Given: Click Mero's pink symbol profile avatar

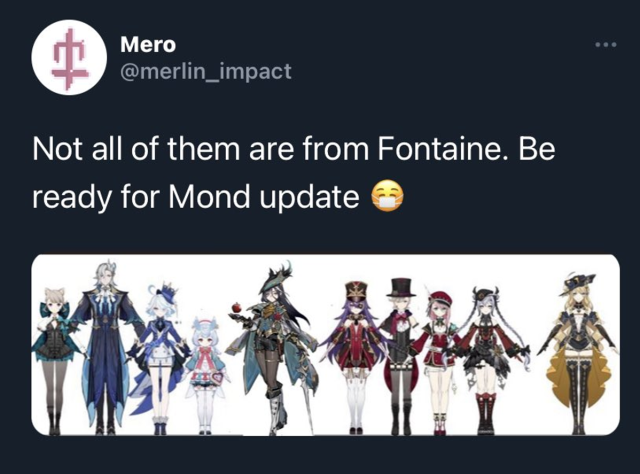Looking at the screenshot, I should [69, 58].
